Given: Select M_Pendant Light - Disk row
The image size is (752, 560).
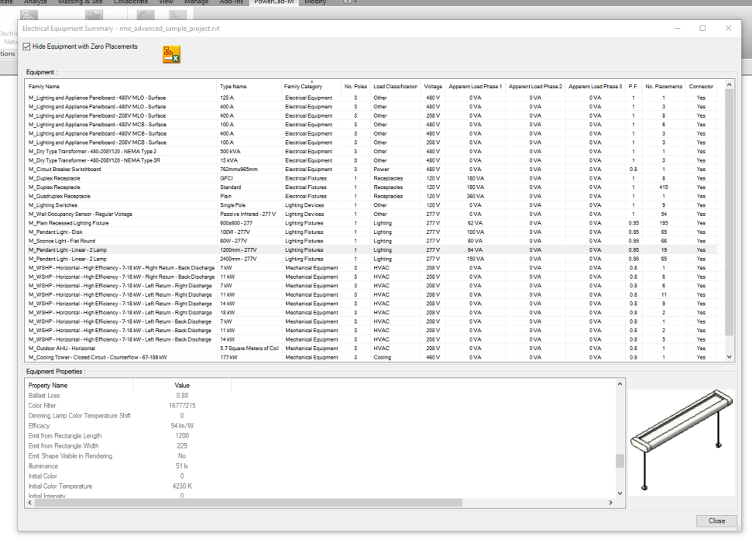Looking at the screenshot, I should tap(373, 232).
